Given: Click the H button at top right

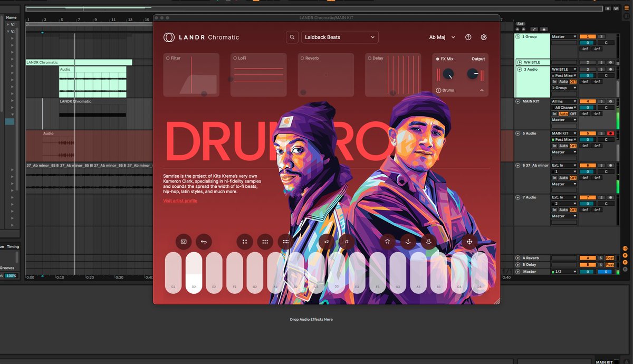Looking at the screenshot, I should (608, 8).
